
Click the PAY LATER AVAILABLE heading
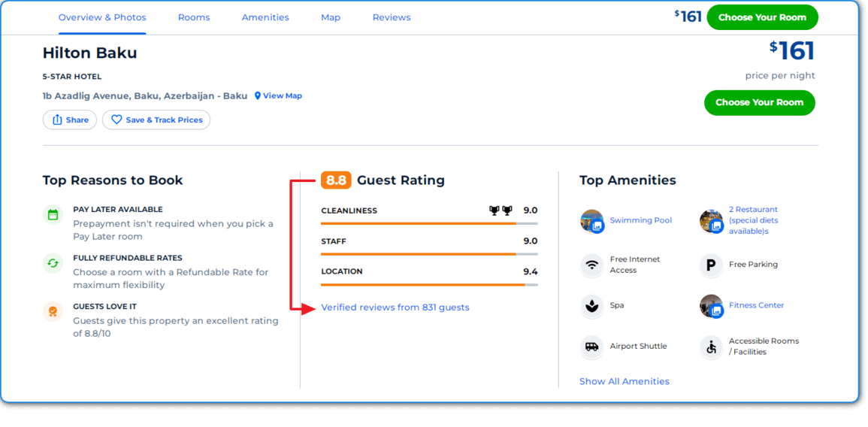118,210
